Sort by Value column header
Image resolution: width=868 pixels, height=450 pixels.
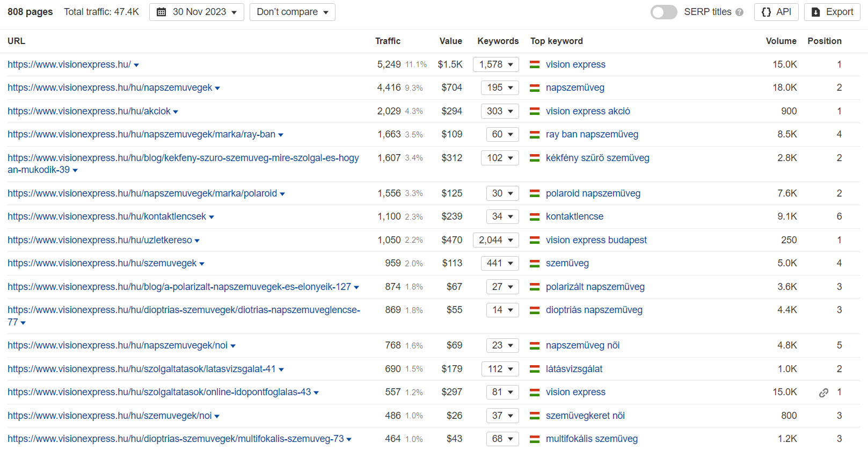coord(450,41)
